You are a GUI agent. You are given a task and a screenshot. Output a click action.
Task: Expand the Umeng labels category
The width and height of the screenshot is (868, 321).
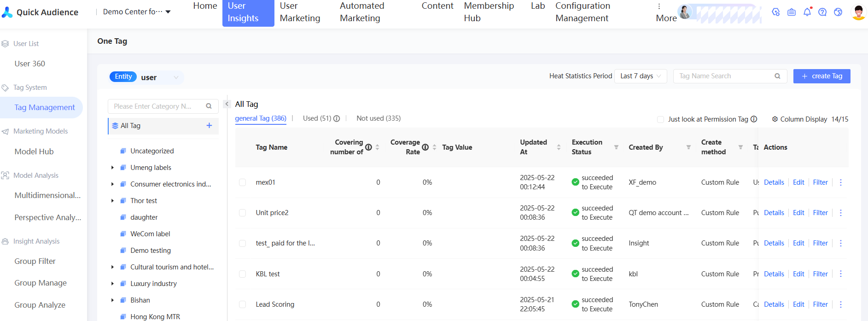click(x=112, y=168)
